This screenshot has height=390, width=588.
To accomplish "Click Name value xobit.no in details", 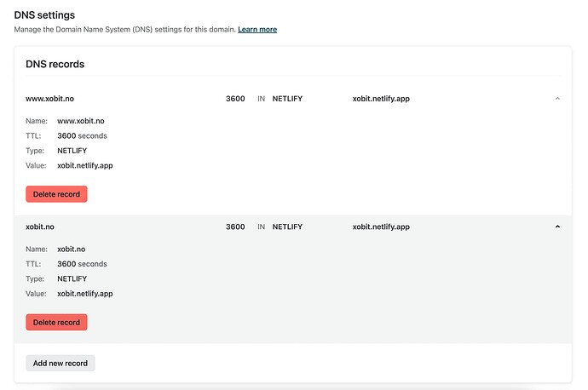I will [72, 249].
